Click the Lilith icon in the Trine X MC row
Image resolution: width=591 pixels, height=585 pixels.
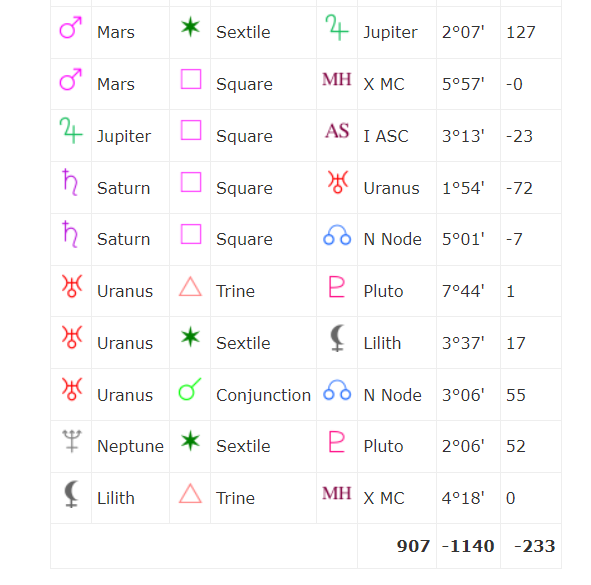coord(71,494)
